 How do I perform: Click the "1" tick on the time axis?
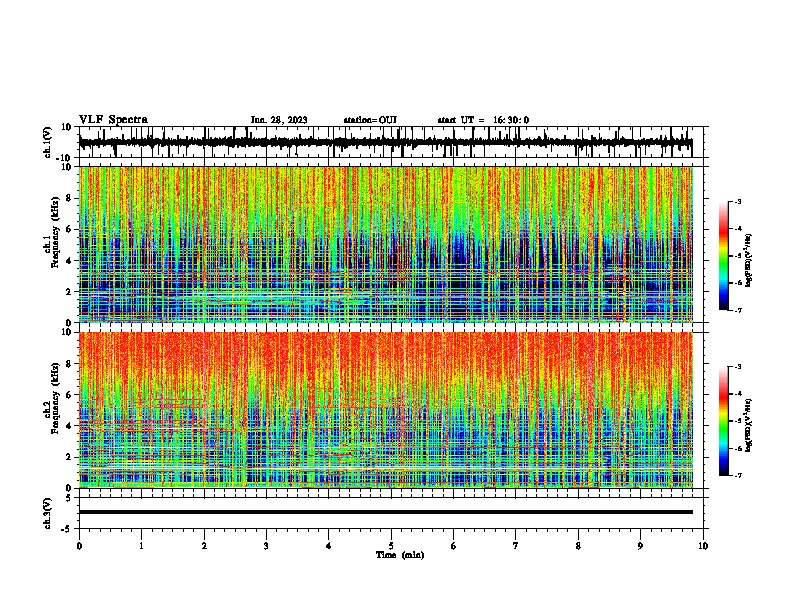[141, 546]
